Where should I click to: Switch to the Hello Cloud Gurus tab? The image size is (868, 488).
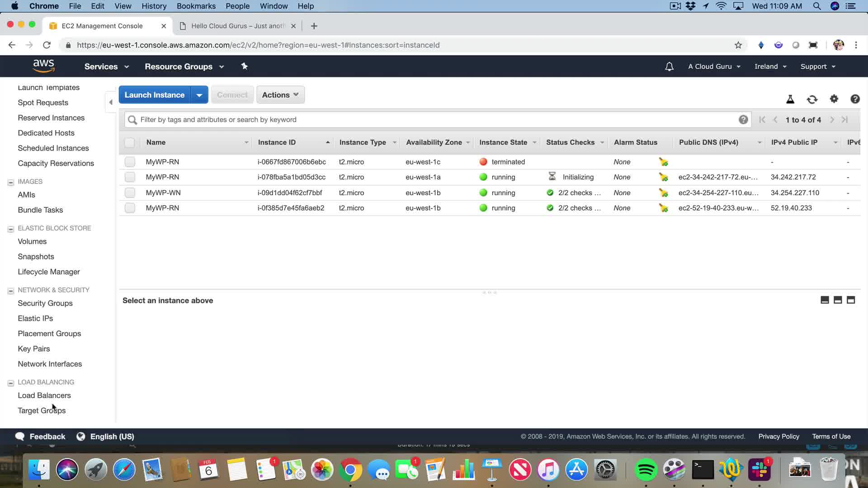click(x=237, y=26)
